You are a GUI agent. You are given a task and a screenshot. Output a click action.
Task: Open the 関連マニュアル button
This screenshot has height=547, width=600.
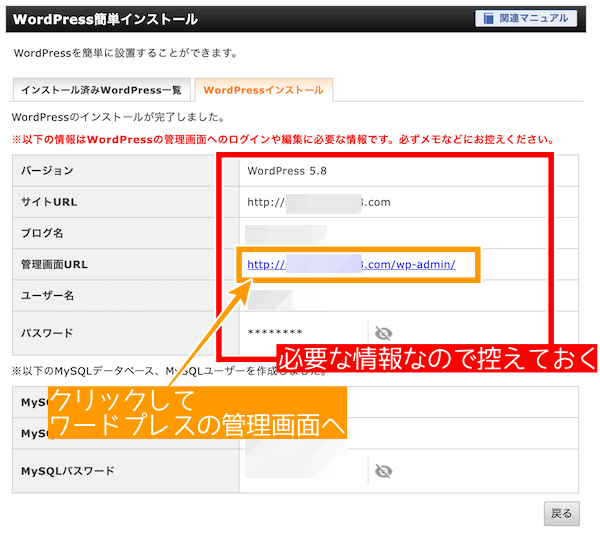(526, 18)
